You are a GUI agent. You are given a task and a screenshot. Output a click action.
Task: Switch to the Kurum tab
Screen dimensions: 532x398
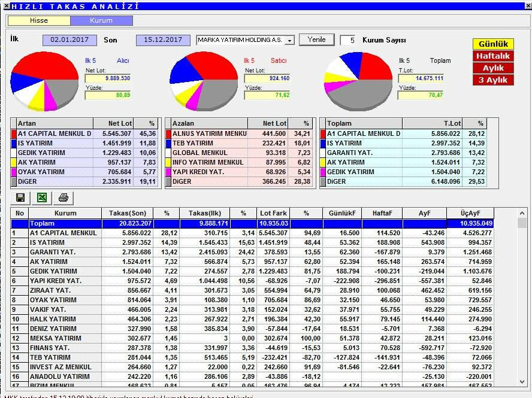[101, 20]
